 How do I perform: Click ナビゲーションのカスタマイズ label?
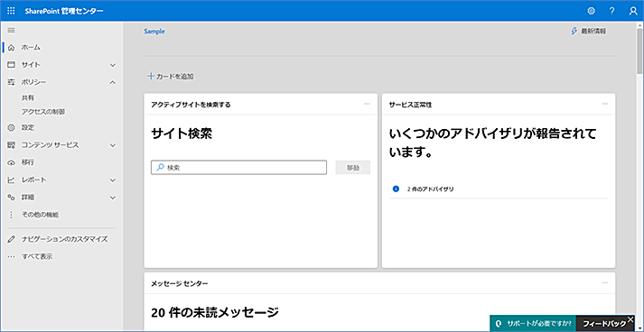tap(65, 239)
